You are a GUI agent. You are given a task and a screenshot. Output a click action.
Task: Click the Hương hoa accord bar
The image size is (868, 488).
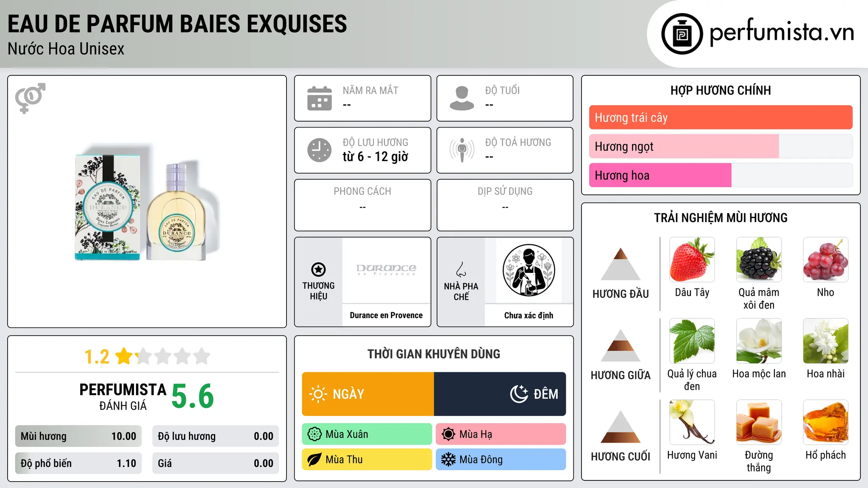(721, 175)
